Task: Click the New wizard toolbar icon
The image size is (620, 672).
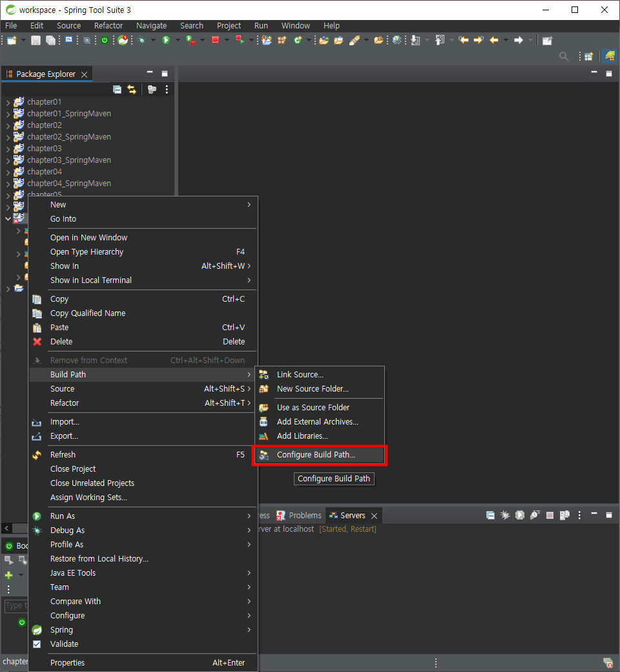Action: (12, 40)
